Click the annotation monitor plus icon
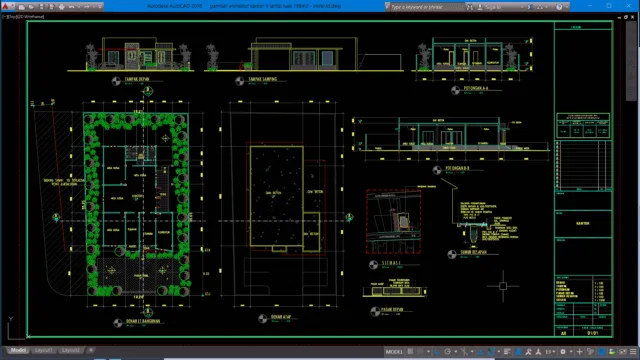 (579, 351)
